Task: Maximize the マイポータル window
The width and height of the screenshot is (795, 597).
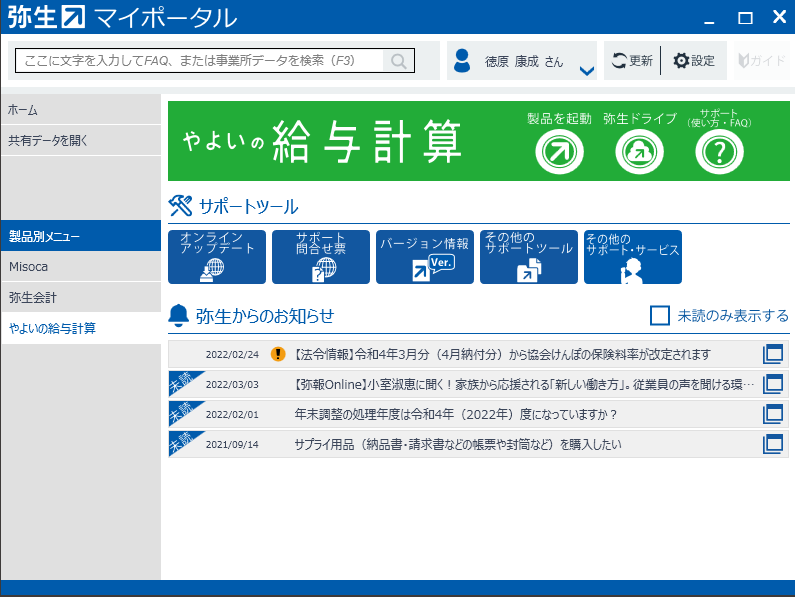Action: tap(745, 18)
